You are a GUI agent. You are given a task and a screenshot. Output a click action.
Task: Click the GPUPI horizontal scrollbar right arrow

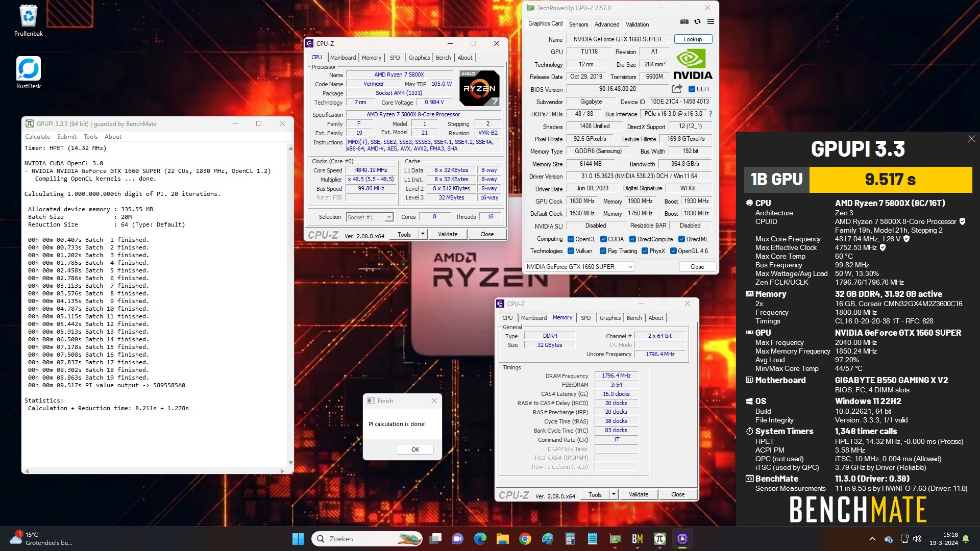click(x=282, y=471)
